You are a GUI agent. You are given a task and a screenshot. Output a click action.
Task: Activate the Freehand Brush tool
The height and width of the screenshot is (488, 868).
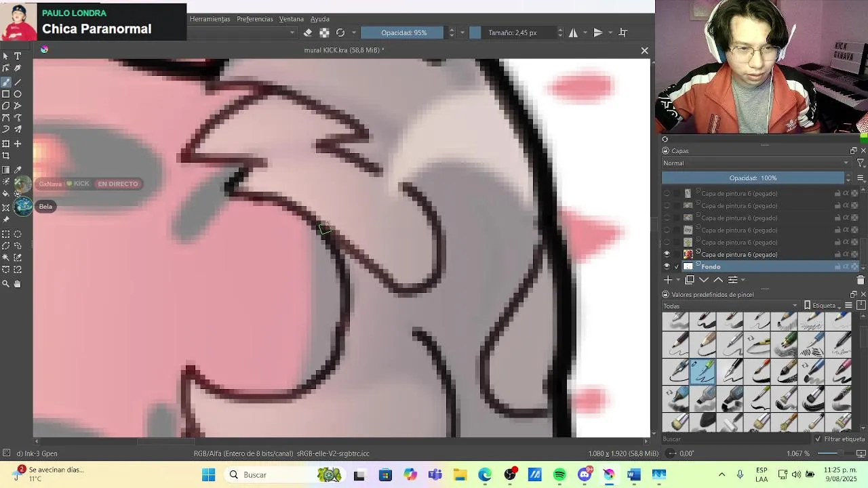(6, 81)
